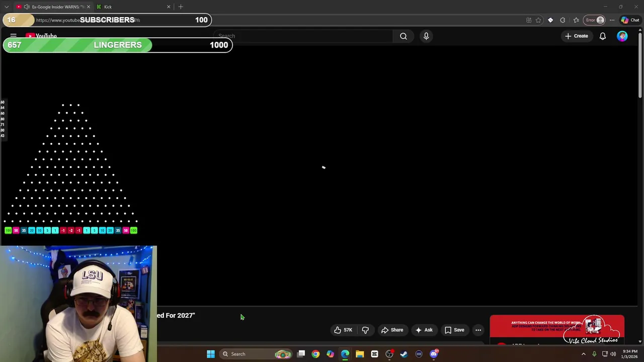This screenshot has height=362, width=644.
Task: Click the Create button on YouTube
Action: click(577, 36)
